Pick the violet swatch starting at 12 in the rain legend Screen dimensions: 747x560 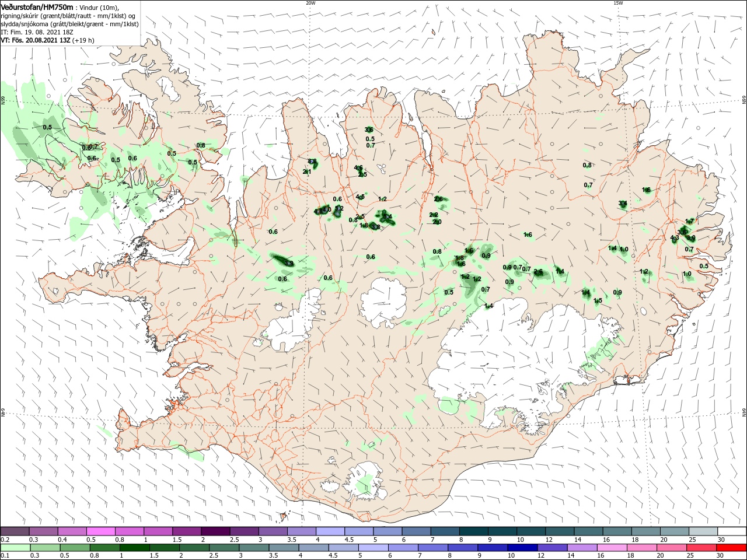pyautogui.click(x=552, y=548)
